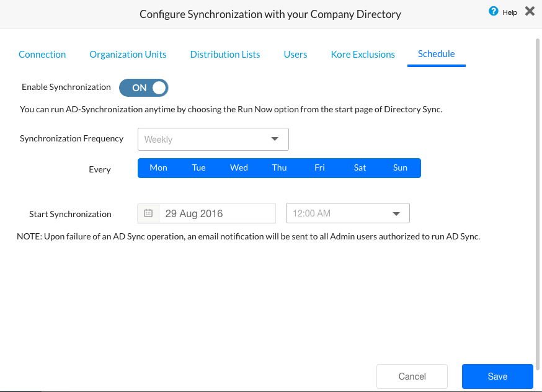This screenshot has height=392, width=542.
Task: Expand the 12:00 AM start time dropdown
Action: [347, 213]
